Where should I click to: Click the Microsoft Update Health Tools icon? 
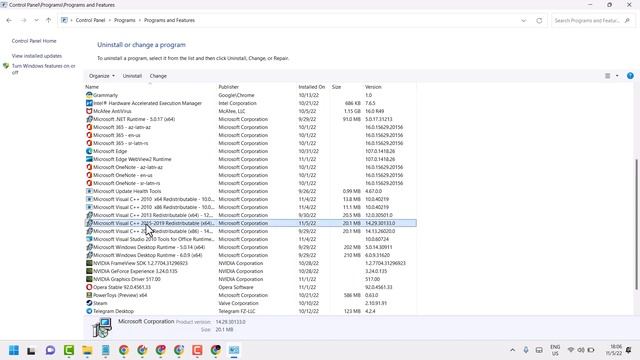[x=89, y=191]
